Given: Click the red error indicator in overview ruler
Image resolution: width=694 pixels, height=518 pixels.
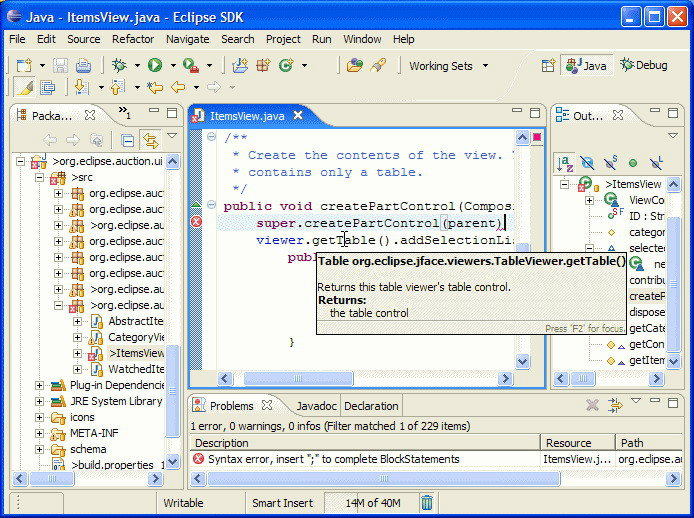Looking at the screenshot, I should 536,137.
